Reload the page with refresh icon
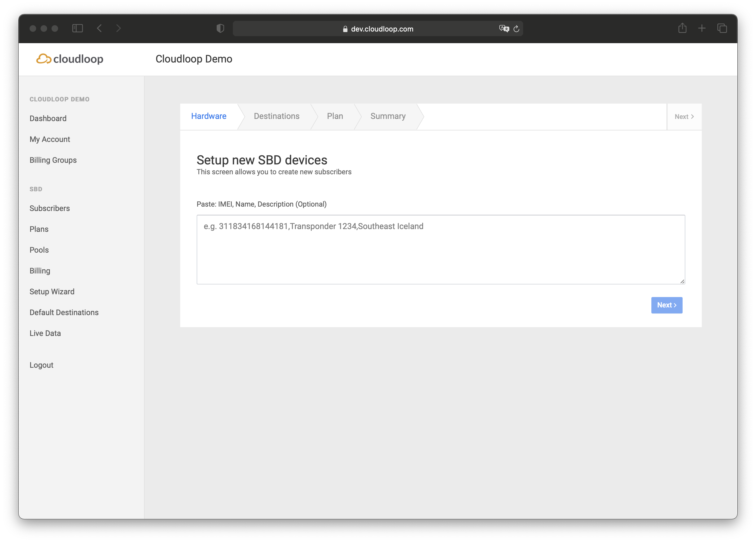756x542 pixels. click(x=516, y=29)
